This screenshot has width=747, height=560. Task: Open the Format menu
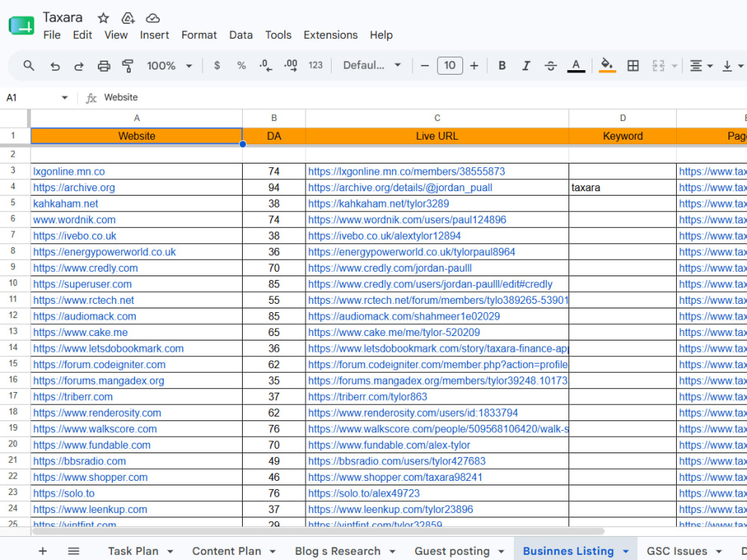click(199, 35)
